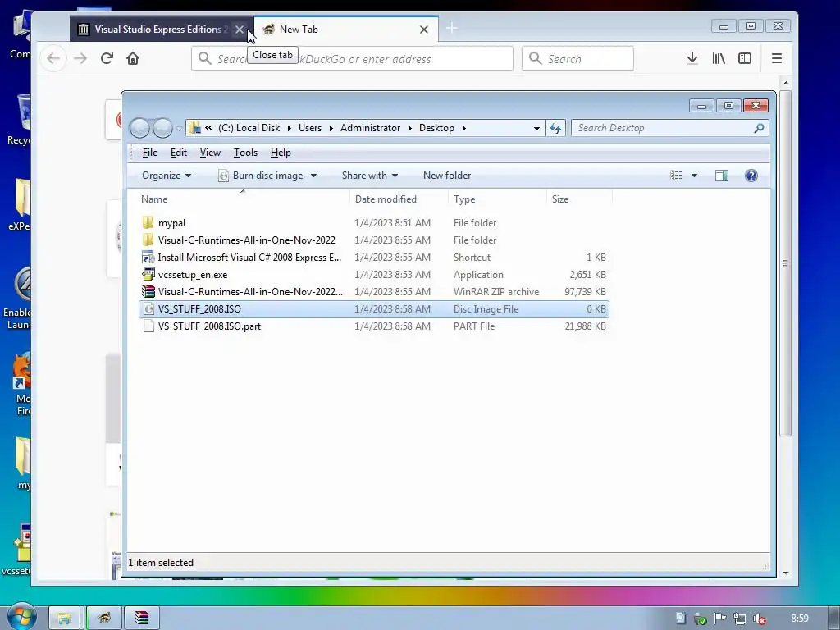Open the browser hamburger menu
Image resolution: width=840 pixels, height=630 pixels.
776,58
